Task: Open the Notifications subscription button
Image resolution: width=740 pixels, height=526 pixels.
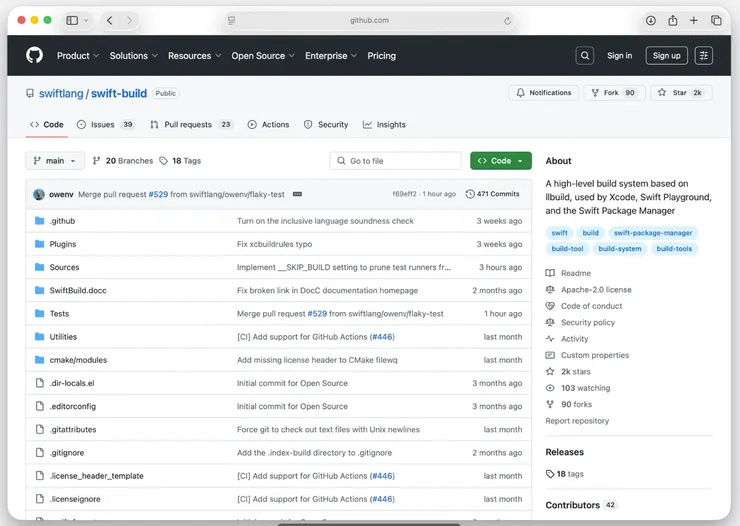Action: pyautogui.click(x=544, y=93)
